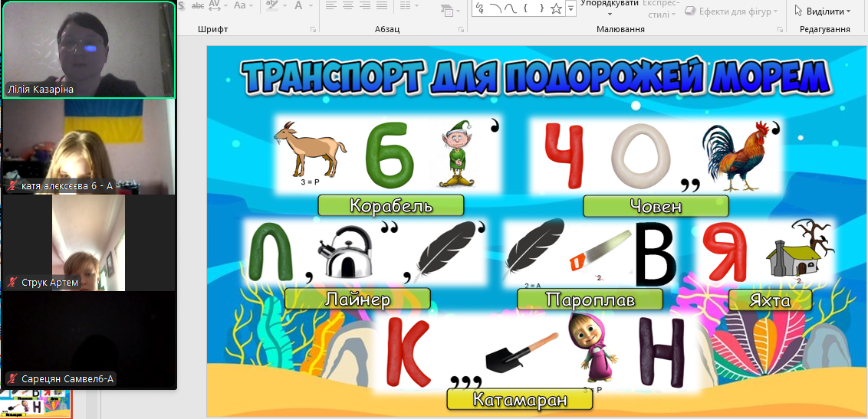
Task: Click the font color A icon
Action: pyautogui.click(x=298, y=5)
